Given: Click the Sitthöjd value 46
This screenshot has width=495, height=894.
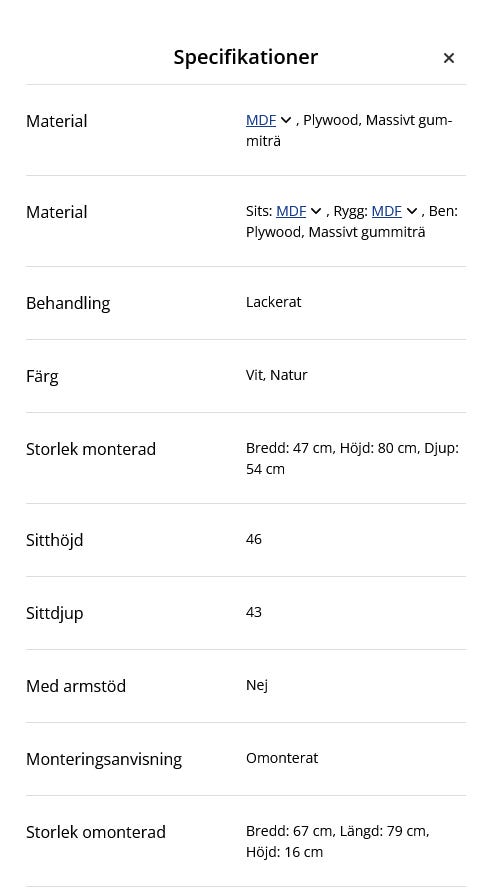Looking at the screenshot, I should coord(254,539).
